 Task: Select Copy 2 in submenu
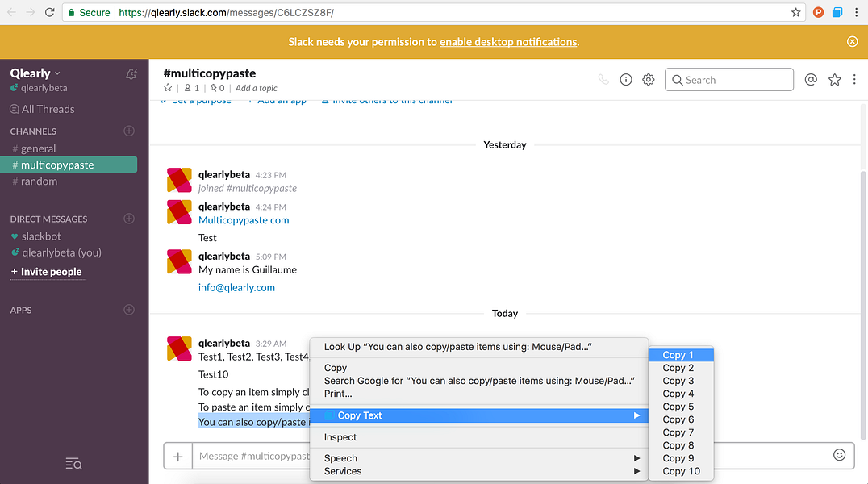[681, 368]
